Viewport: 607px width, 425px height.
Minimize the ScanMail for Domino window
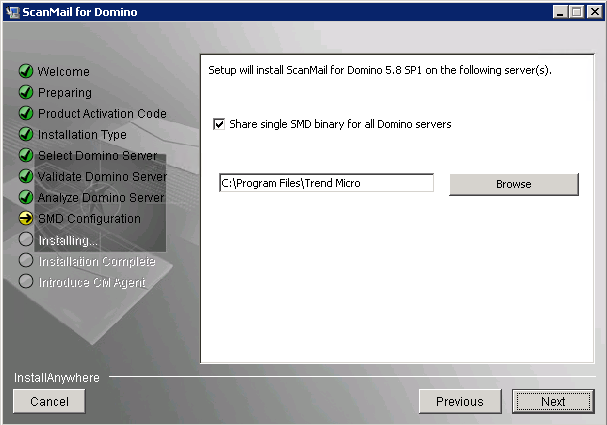559,12
